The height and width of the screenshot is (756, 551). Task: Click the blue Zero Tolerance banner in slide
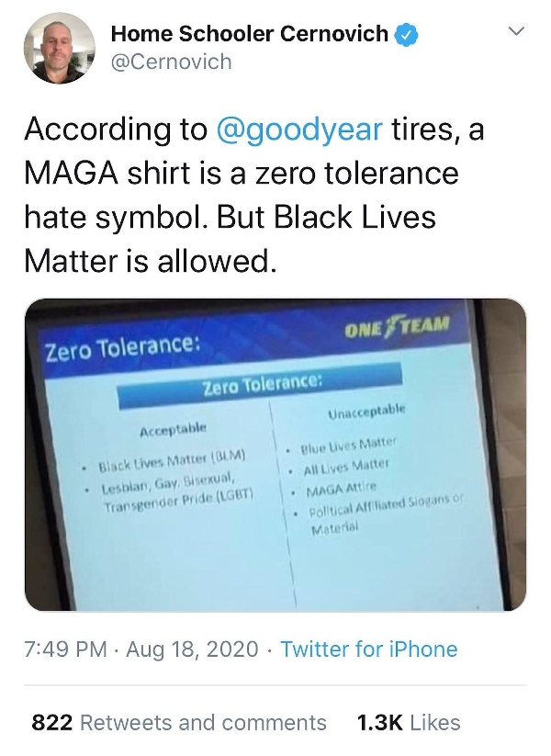coord(263,383)
